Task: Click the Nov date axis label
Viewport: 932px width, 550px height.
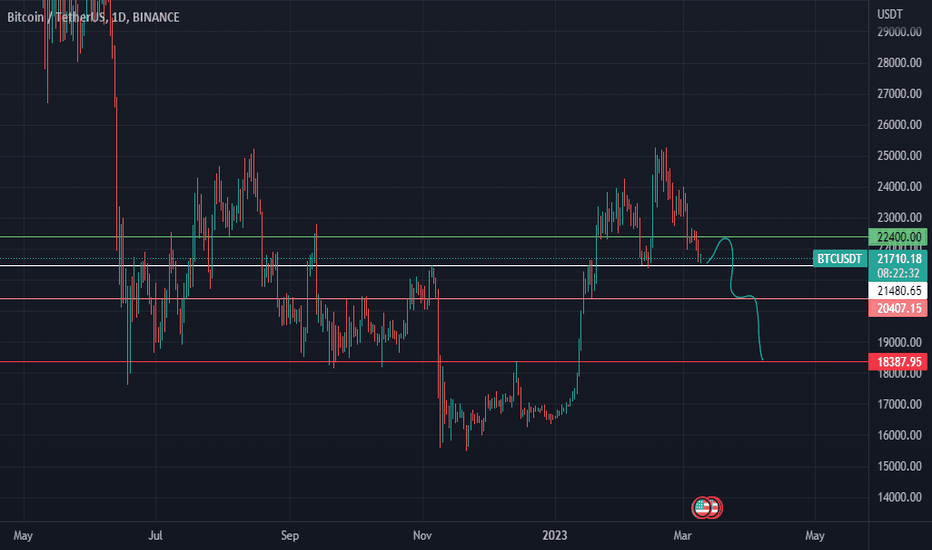Action: 422,536
